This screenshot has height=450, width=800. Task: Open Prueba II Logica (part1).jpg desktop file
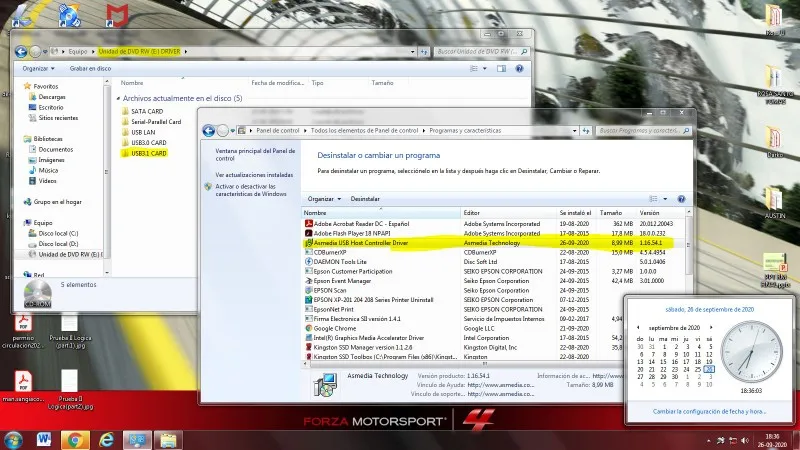coord(70,331)
